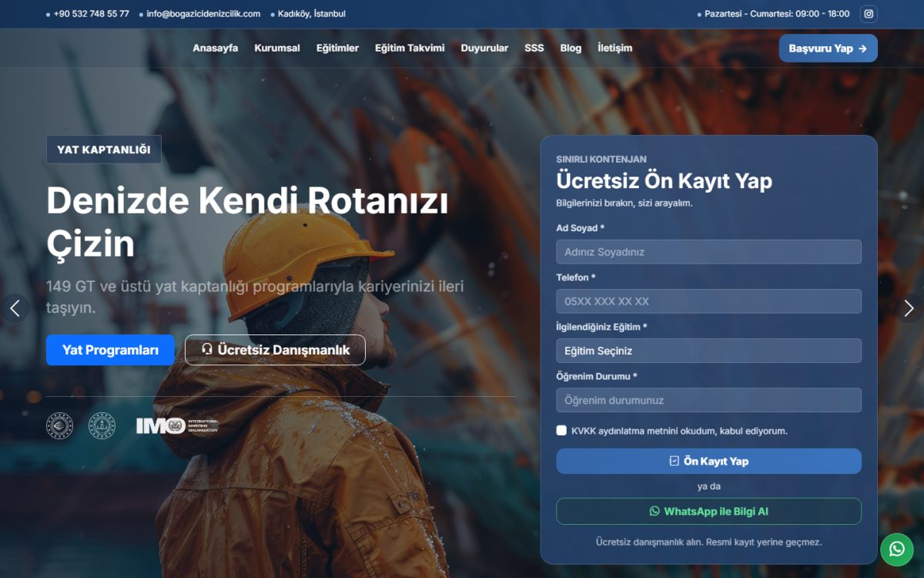Submit the form with Ön Kayıt Yap
Image resolution: width=924 pixels, height=578 pixels.
[708, 461]
